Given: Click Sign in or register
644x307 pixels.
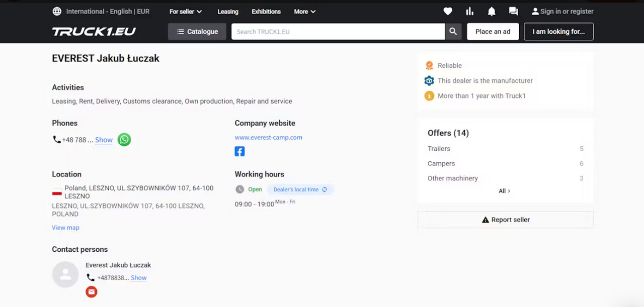Looking at the screenshot, I should point(562,11).
